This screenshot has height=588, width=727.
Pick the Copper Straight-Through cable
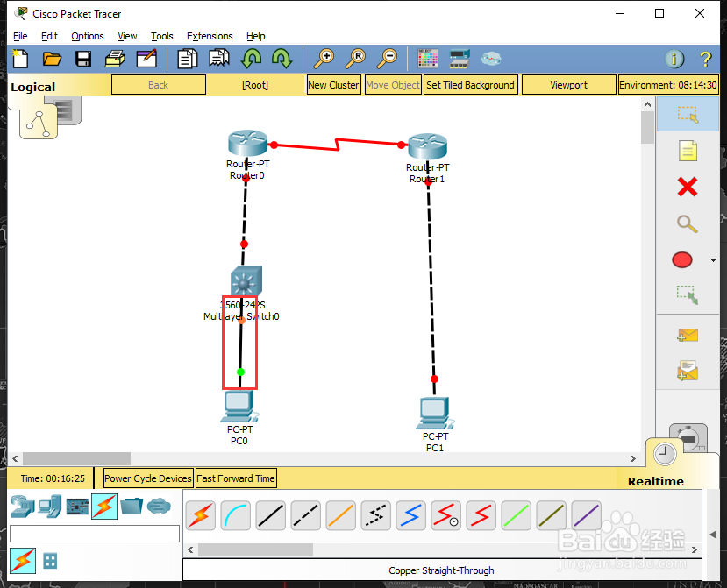(271, 515)
